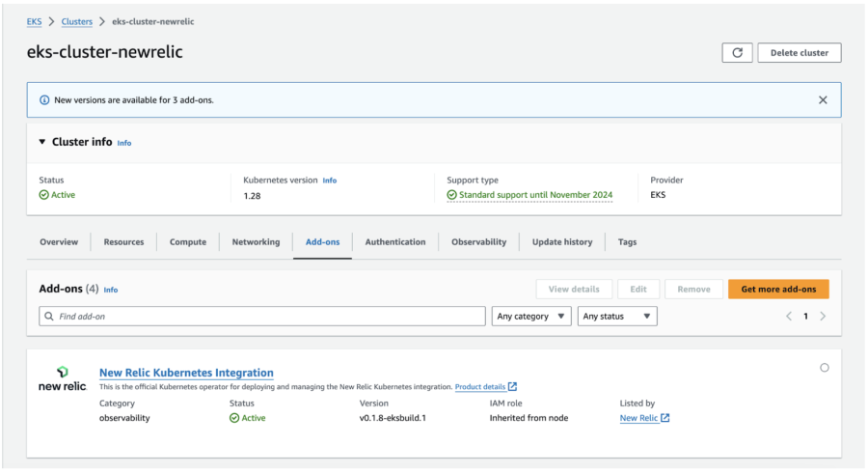
Task: Open the Any status dropdown
Action: (x=617, y=317)
